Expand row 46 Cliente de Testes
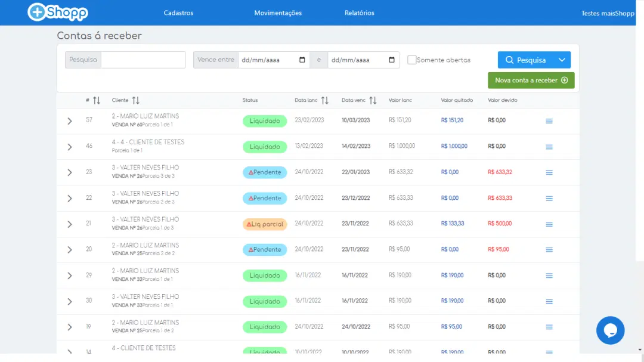 pos(70,147)
